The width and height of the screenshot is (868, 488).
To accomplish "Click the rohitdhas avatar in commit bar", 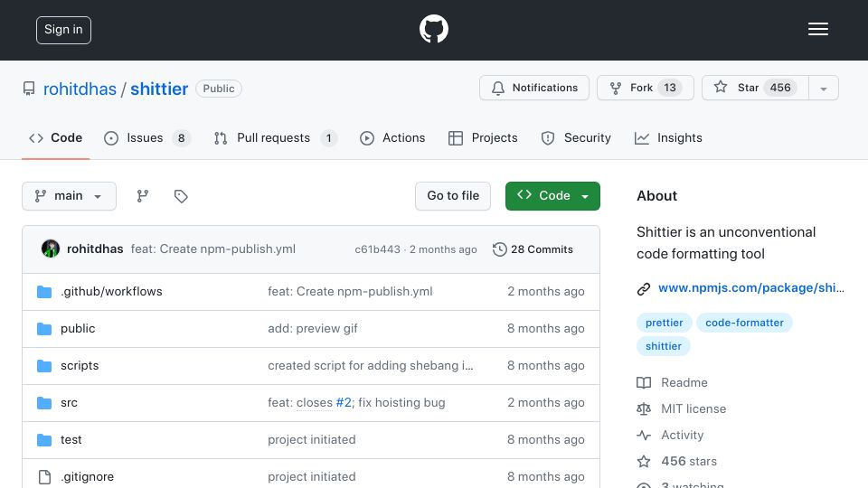I will [x=51, y=249].
